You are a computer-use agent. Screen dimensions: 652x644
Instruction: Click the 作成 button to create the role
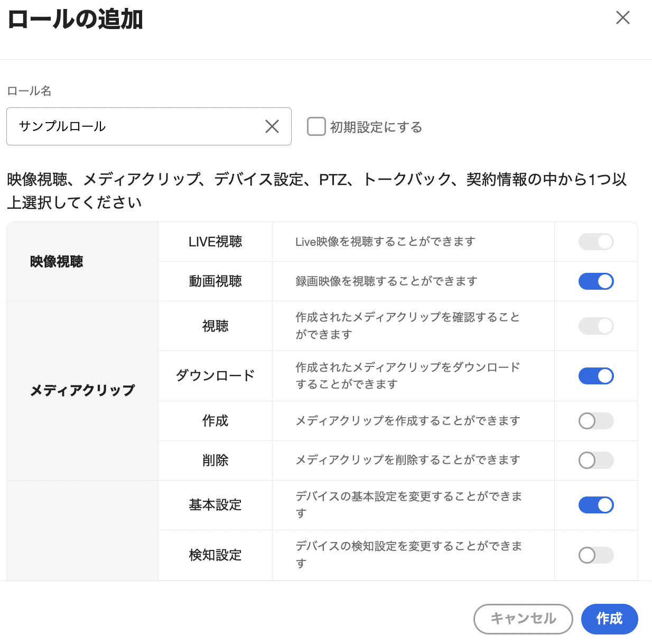[x=609, y=619]
